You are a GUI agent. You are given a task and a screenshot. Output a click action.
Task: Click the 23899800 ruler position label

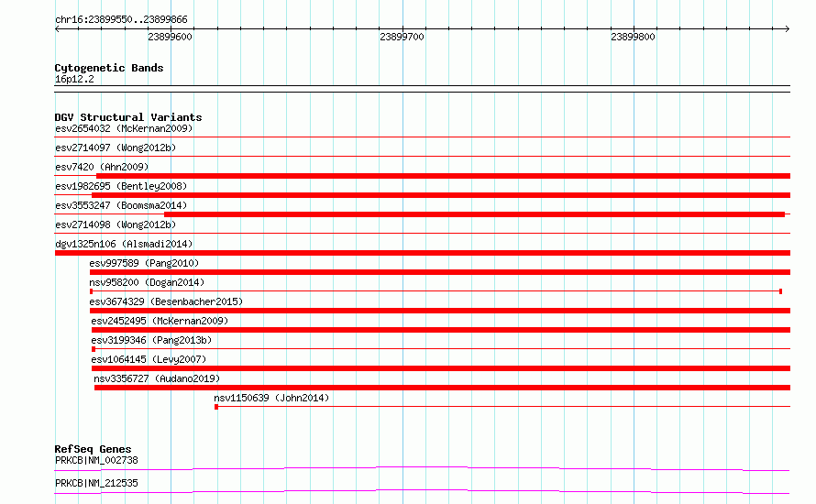pos(633,37)
